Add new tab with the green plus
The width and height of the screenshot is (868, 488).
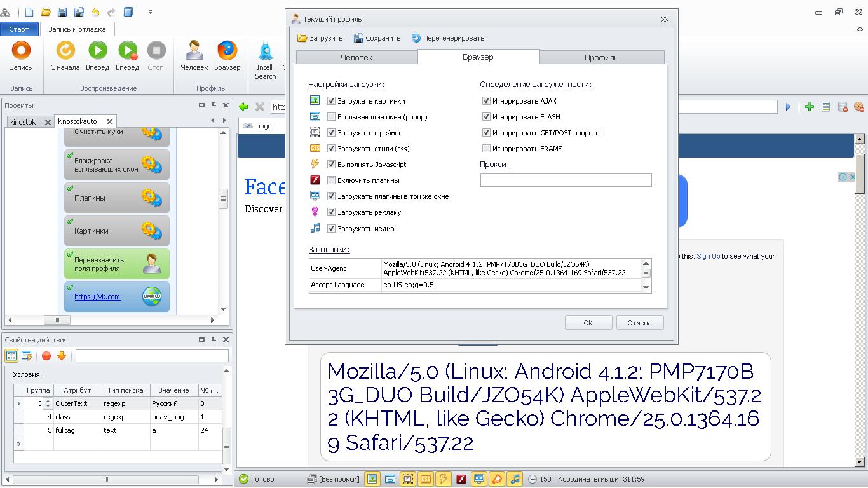coord(809,107)
